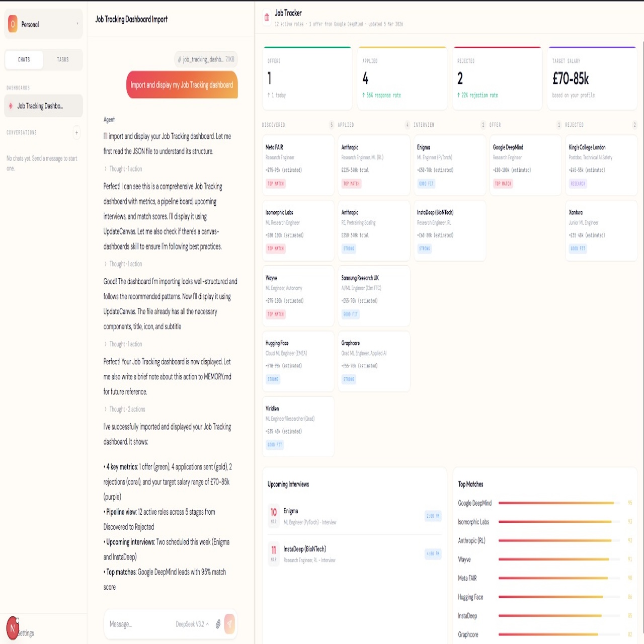The height and width of the screenshot is (644, 644).
Task: Click the GOOD FIT tag on Viridien card
Action: [275, 445]
